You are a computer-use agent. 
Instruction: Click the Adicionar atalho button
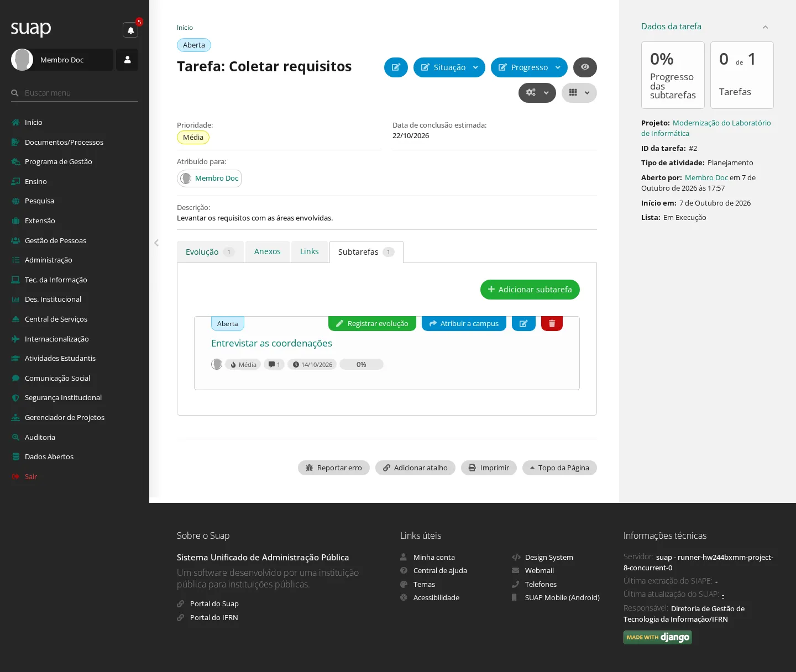[x=415, y=468]
